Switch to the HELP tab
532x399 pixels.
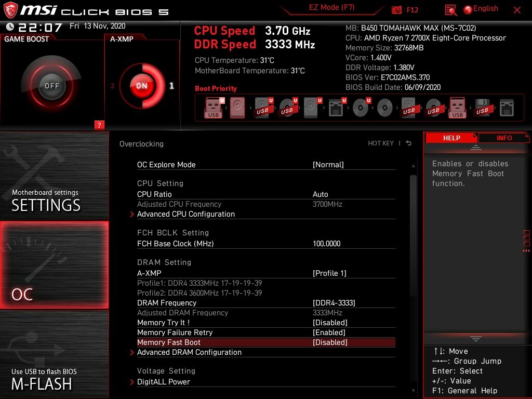pos(451,138)
